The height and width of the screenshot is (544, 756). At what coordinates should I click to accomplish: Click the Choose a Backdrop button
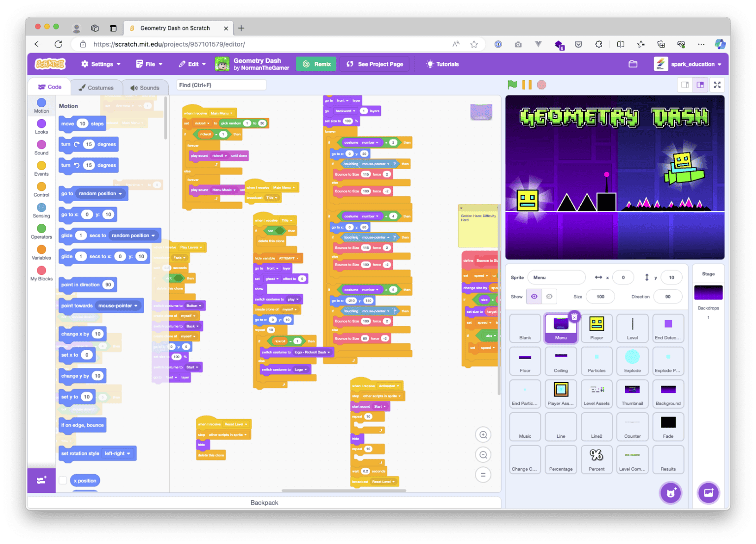708,492
